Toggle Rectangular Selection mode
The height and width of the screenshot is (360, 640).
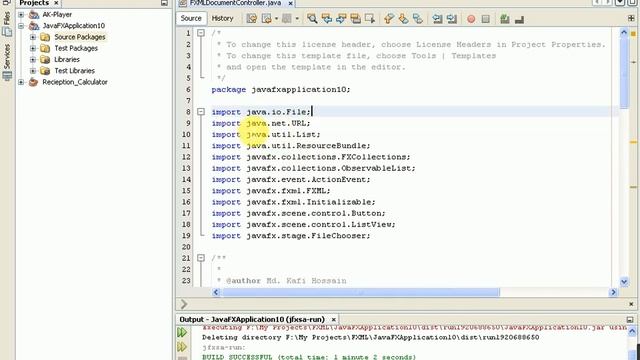[x=370, y=19]
